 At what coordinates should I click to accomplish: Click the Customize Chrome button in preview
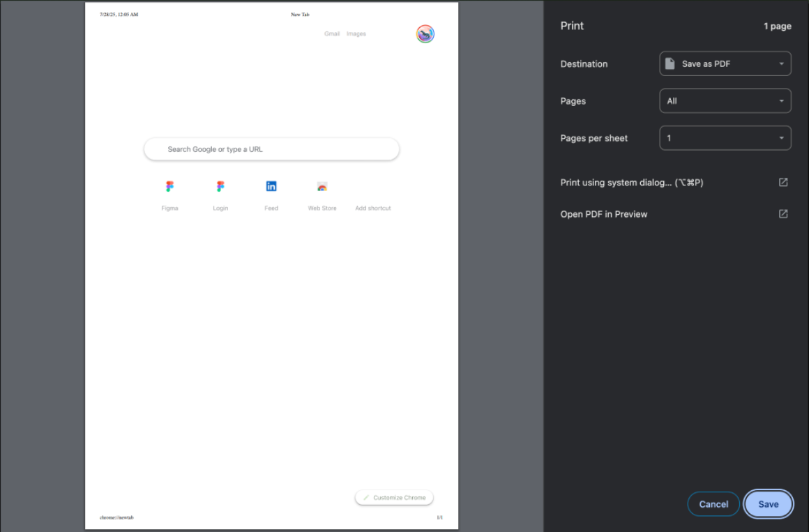point(394,498)
